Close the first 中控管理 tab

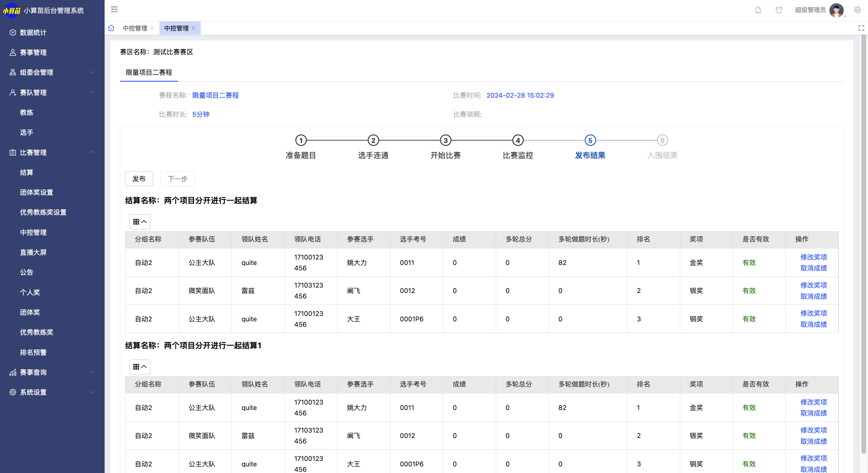pyautogui.click(x=152, y=28)
